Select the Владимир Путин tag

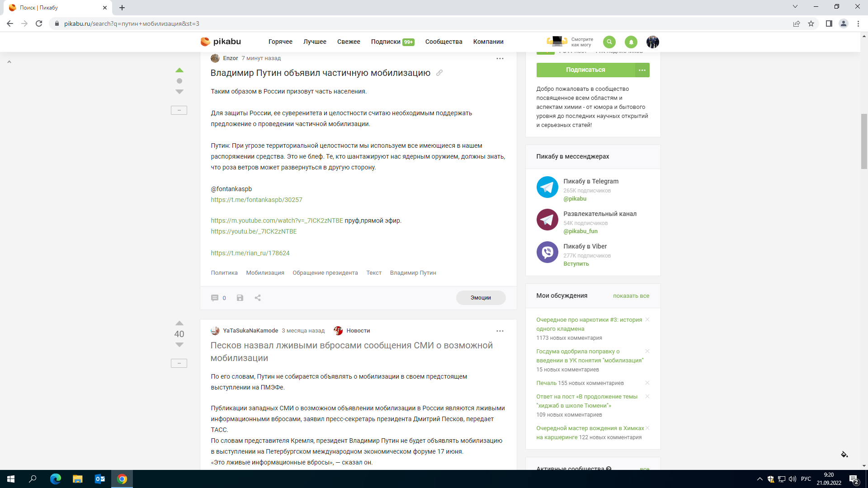[x=413, y=273]
